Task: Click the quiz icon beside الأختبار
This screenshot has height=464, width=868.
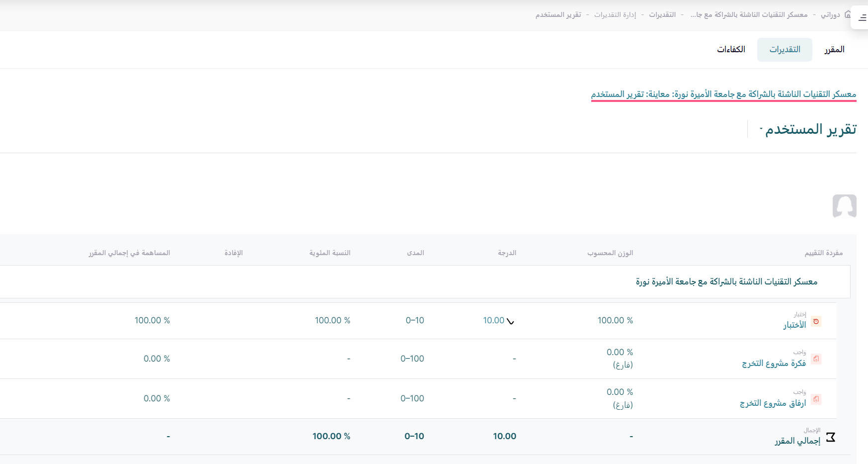Action: (x=816, y=321)
